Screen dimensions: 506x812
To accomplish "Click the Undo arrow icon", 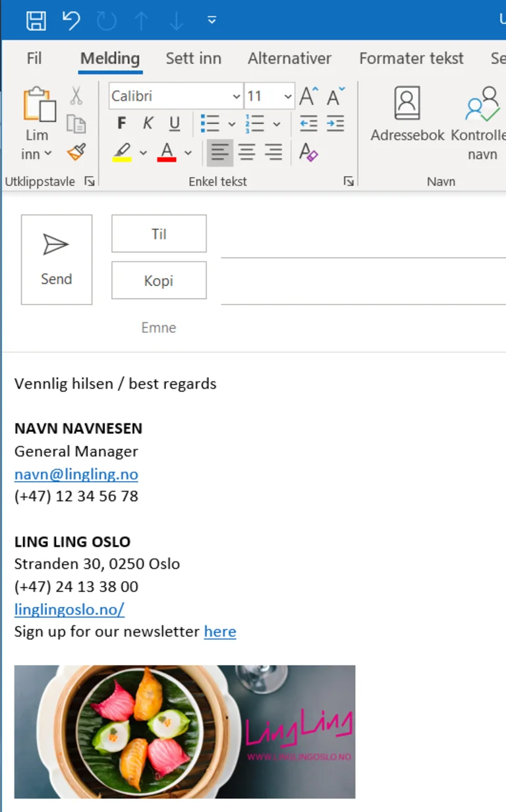I will point(71,20).
